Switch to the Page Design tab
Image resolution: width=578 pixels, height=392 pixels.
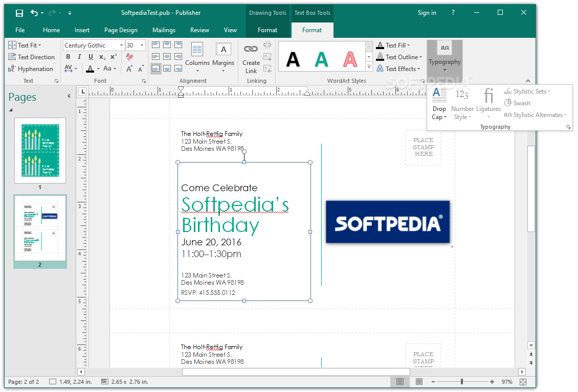(x=121, y=30)
